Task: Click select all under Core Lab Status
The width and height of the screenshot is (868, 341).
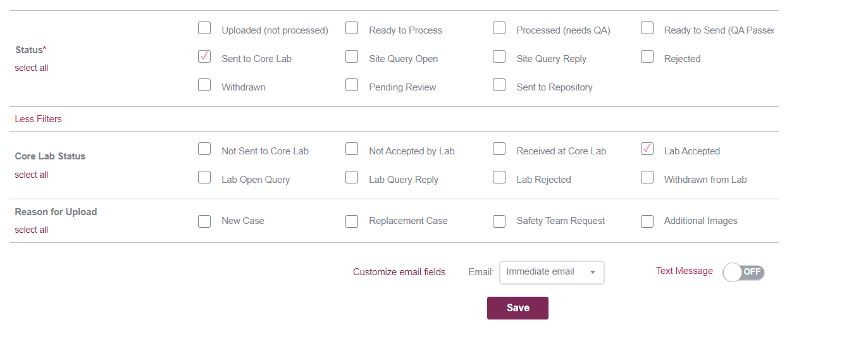Action: [32, 175]
